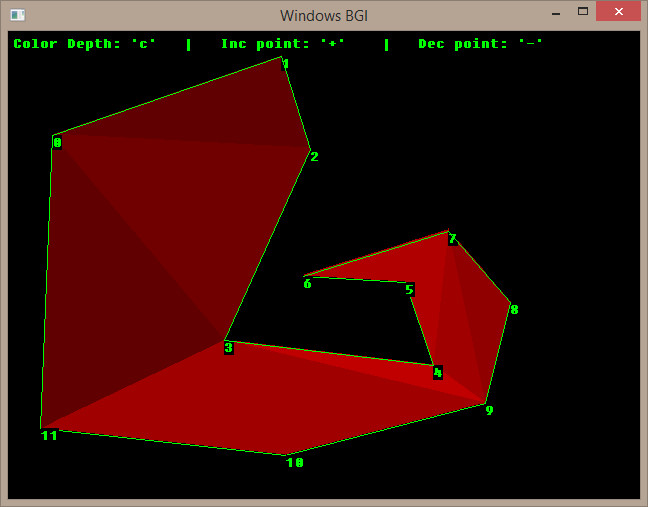The width and height of the screenshot is (648, 507).
Task: Pick vertex label 9
Action: (x=489, y=410)
